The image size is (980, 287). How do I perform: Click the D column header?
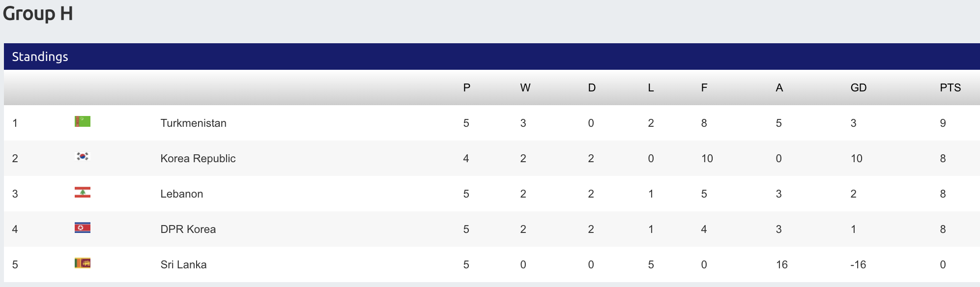(592, 87)
